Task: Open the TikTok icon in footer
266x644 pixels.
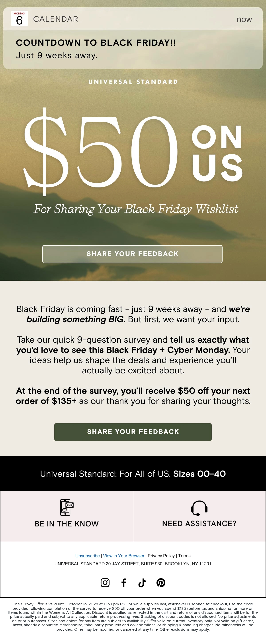Action: point(142,583)
